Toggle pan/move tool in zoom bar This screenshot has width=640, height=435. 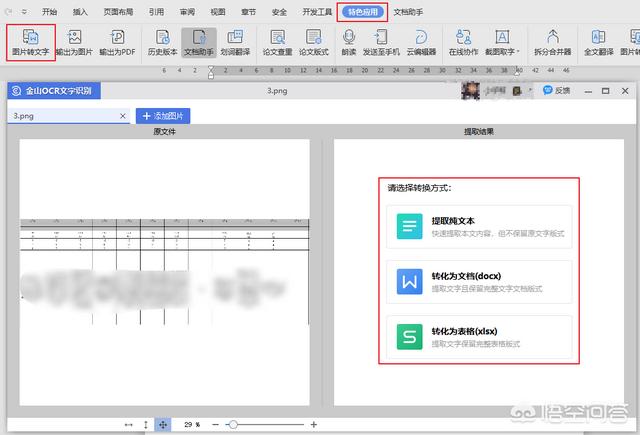point(163,424)
